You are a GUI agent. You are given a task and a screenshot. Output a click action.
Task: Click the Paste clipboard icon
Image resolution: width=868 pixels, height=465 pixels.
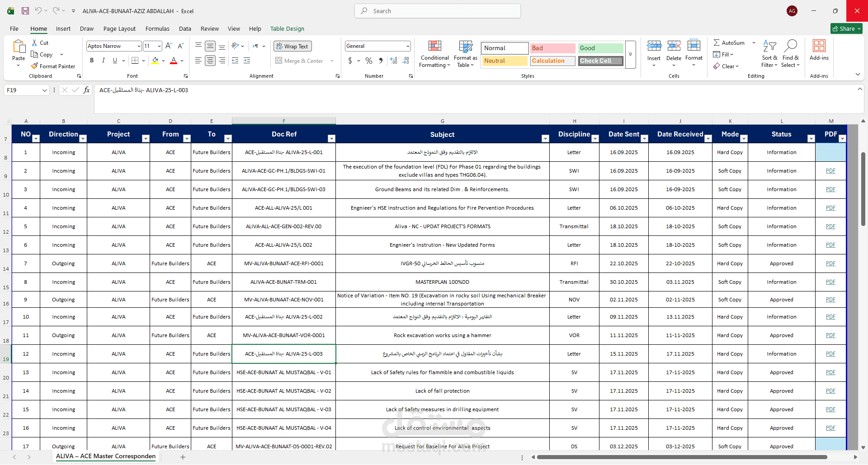pos(19,47)
